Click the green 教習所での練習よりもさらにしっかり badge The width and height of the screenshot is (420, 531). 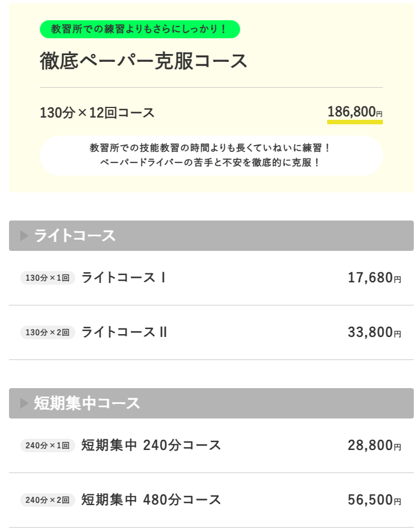[x=139, y=29]
